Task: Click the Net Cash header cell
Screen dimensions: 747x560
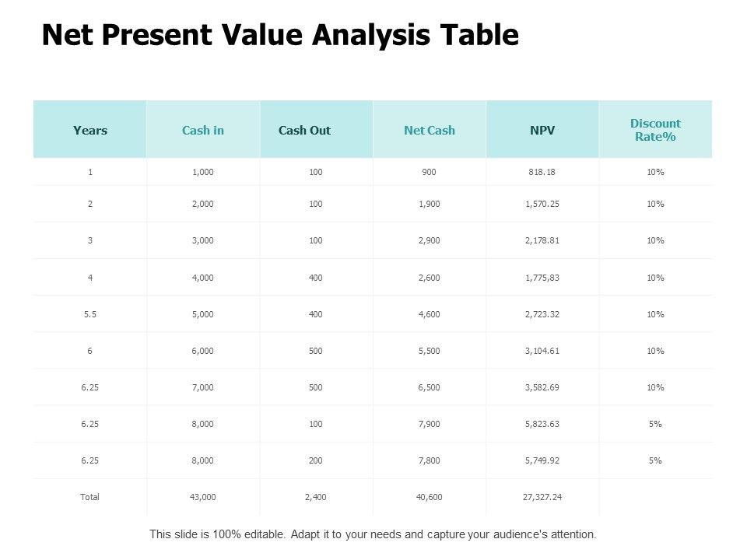Action: (x=430, y=130)
